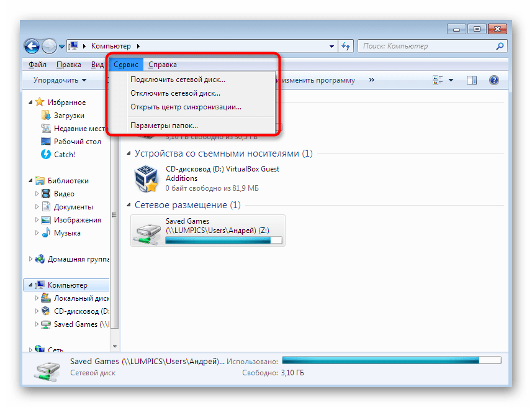This screenshot has height=407, width=532.
Task: Click the change view icon
Action: [438, 80]
